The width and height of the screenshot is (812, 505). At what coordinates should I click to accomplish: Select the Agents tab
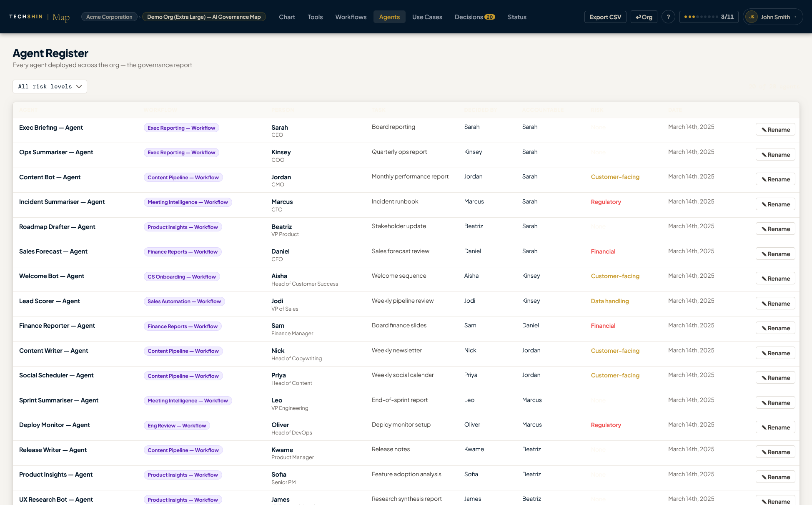click(x=389, y=17)
